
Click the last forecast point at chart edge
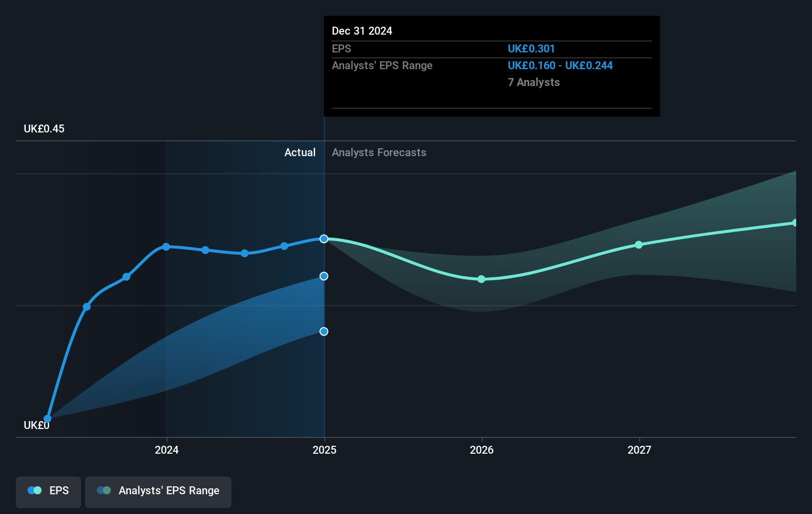tap(795, 223)
